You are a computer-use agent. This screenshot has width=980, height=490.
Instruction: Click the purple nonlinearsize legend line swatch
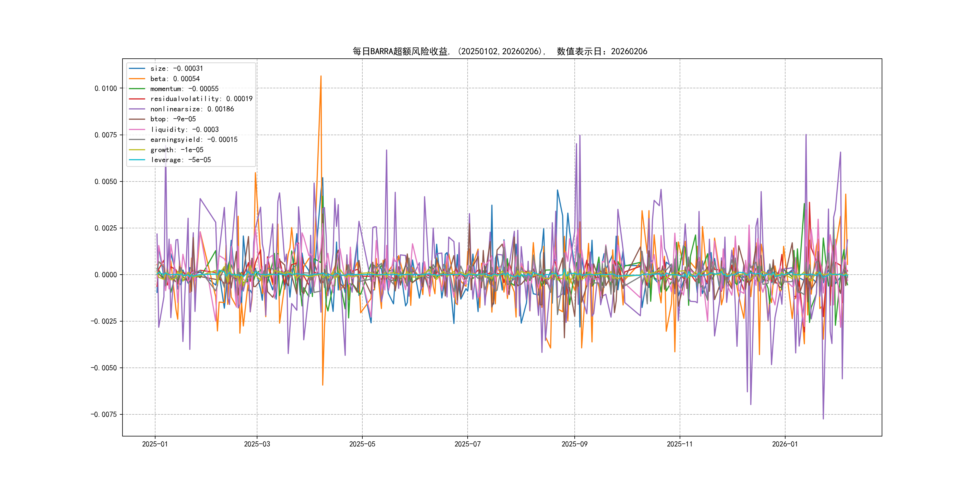137,109
